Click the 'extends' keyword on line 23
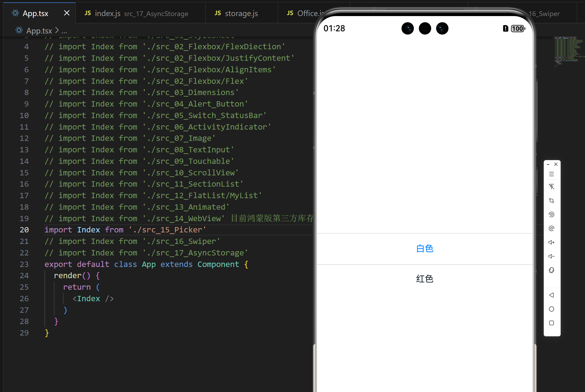585x392 pixels. pos(177,265)
